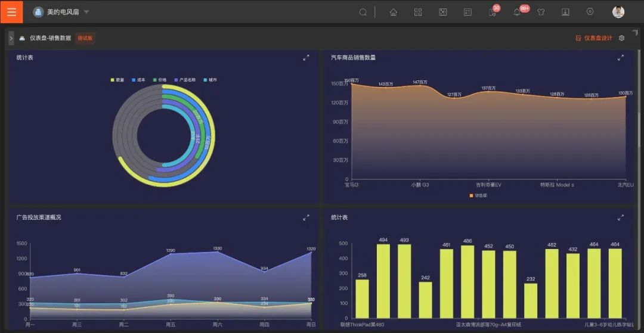
Task: Toggle the 价格 legend series
Action: pos(160,80)
